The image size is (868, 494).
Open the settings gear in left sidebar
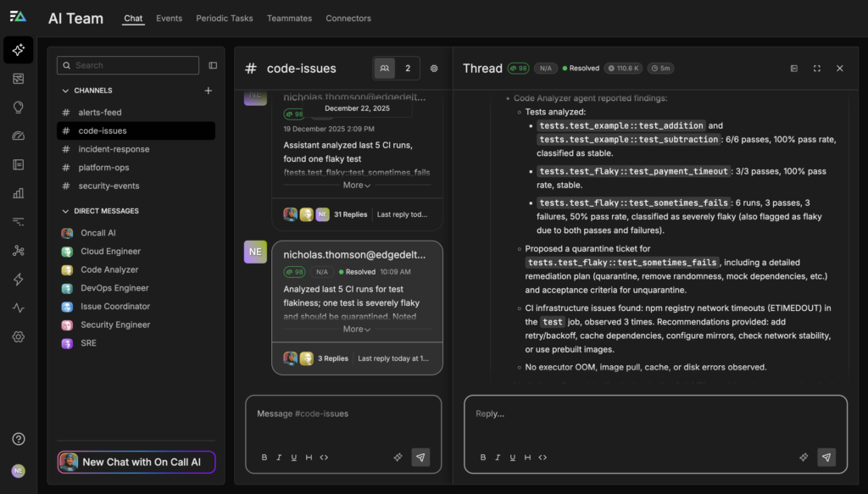(18, 336)
